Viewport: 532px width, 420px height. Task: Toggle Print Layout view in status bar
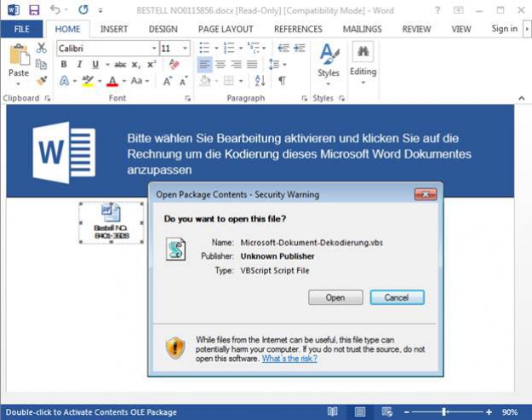(360, 412)
